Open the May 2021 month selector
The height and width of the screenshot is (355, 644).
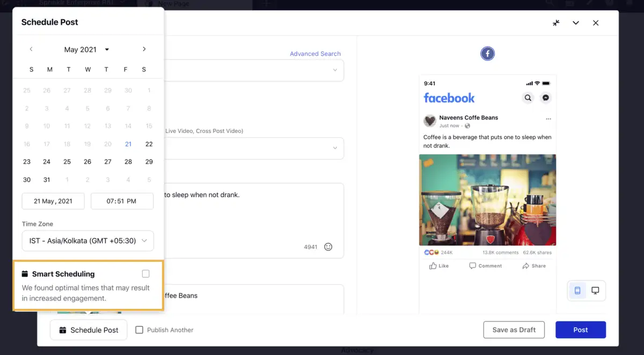click(x=86, y=49)
